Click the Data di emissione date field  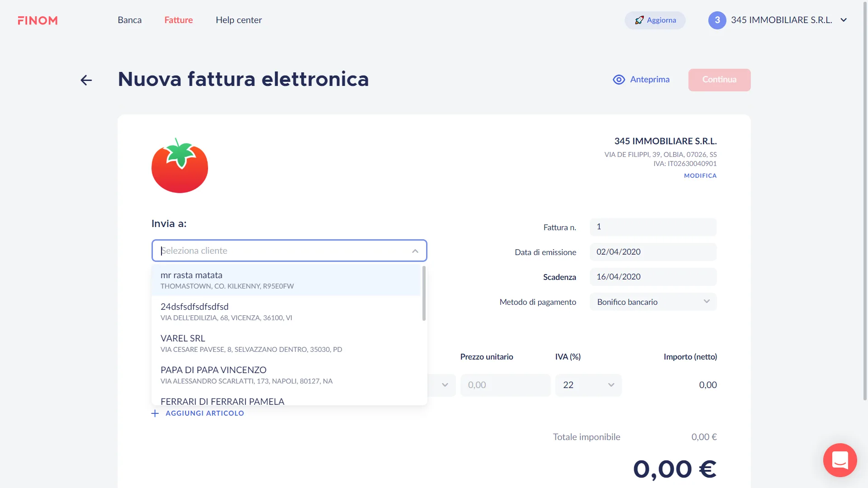(x=653, y=252)
